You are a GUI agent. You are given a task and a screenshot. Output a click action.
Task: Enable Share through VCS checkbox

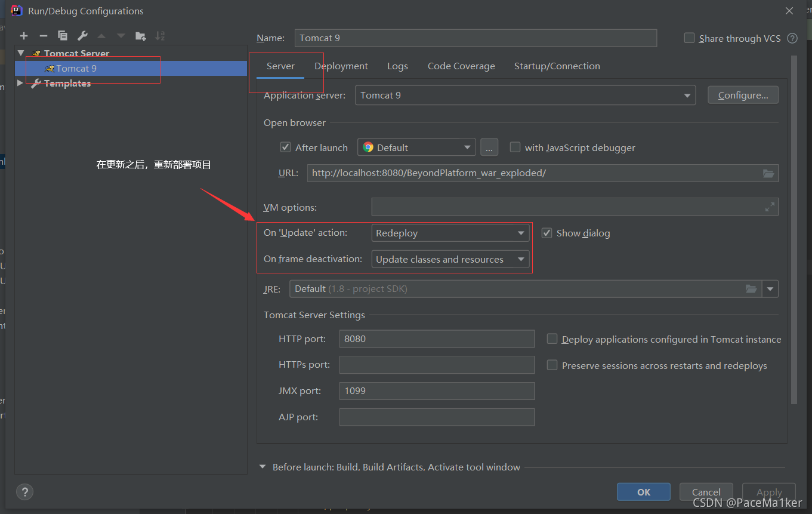tap(689, 38)
